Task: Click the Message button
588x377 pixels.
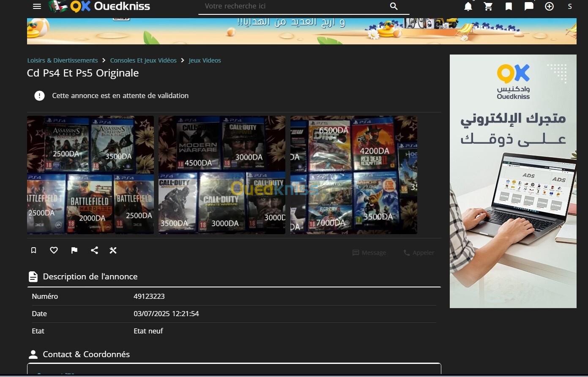Action: [x=369, y=253]
